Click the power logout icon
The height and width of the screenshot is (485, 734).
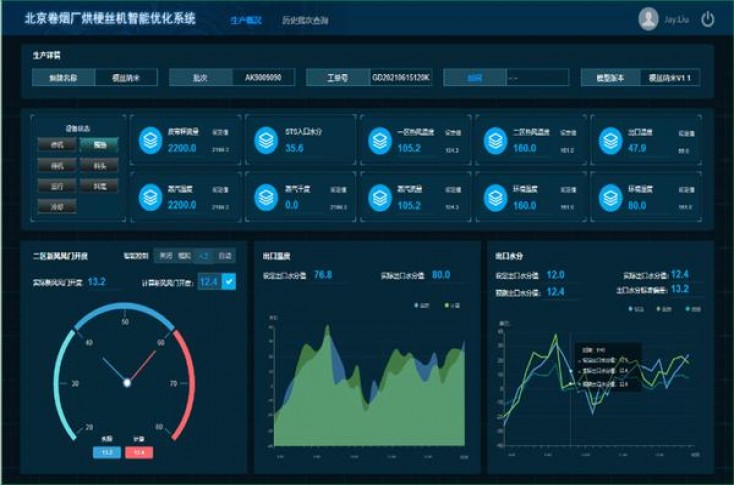708,19
